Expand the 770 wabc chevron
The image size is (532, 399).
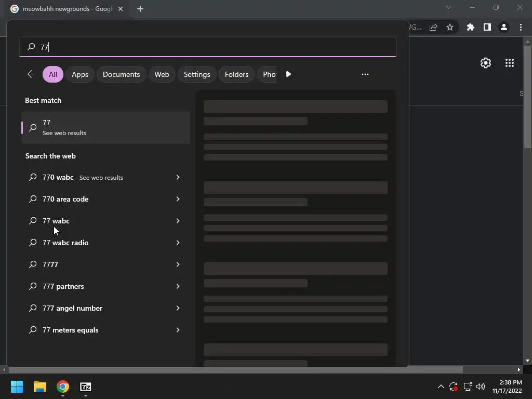click(178, 177)
